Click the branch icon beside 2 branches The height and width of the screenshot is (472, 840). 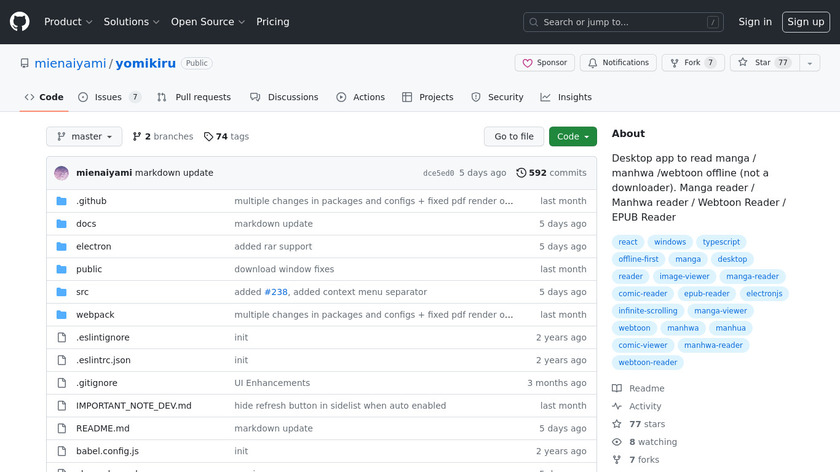137,137
